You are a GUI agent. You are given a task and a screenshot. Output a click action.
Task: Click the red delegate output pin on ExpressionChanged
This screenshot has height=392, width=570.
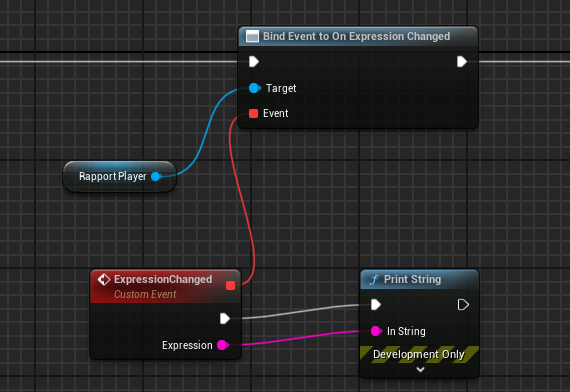coord(230,285)
